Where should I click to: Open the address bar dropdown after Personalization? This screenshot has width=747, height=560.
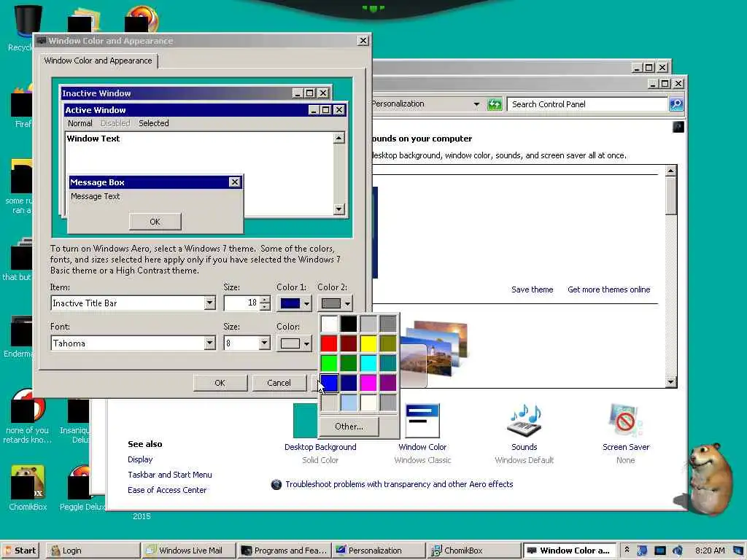(476, 104)
